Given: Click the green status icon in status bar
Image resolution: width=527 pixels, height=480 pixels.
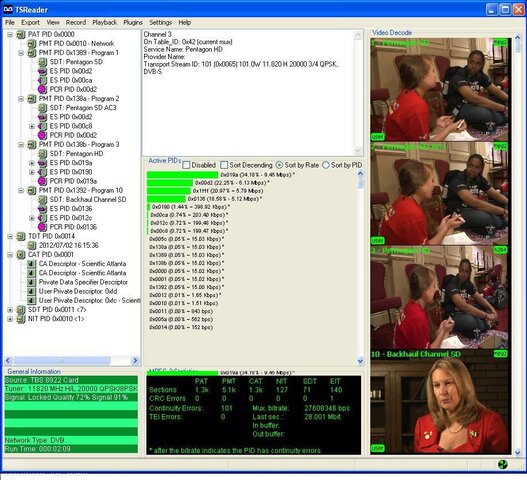Looking at the screenshot, I should pos(502,465).
